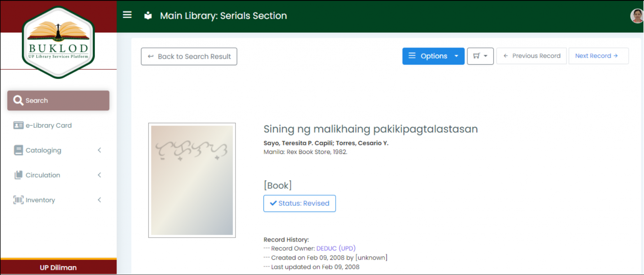Click the Last updated on Feb 09, 2008 line

(x=311, y=267)
